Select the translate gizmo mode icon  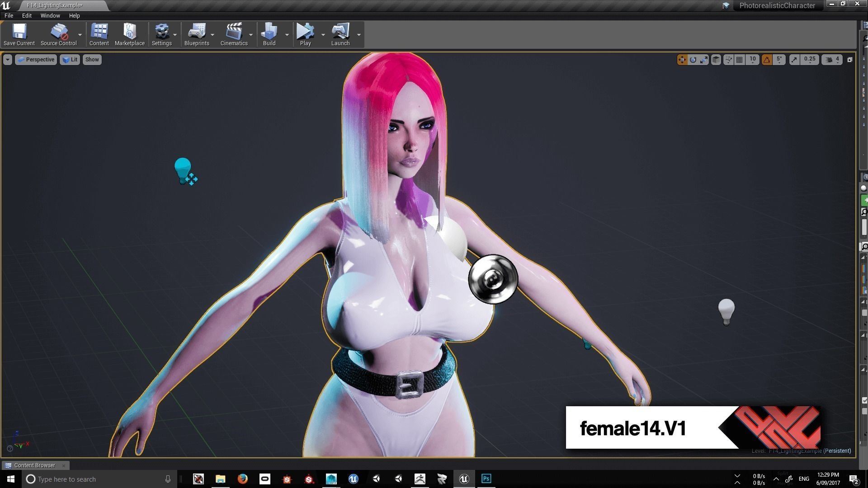pyautogui.click(x=682, y=60)
